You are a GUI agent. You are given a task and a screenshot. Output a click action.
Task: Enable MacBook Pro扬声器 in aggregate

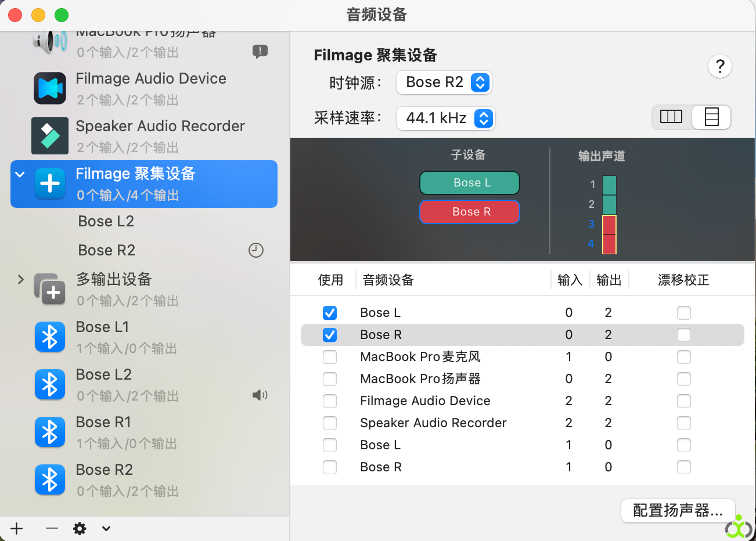330,379
